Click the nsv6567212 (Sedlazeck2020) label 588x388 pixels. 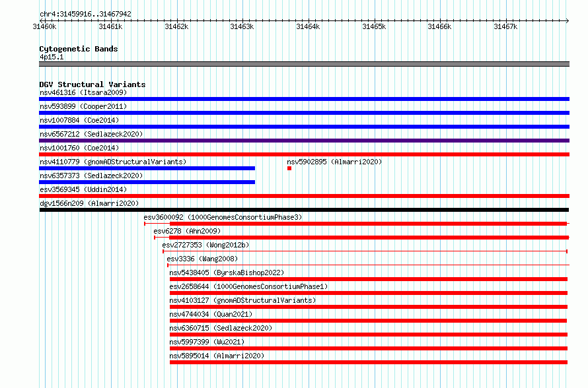91,134
